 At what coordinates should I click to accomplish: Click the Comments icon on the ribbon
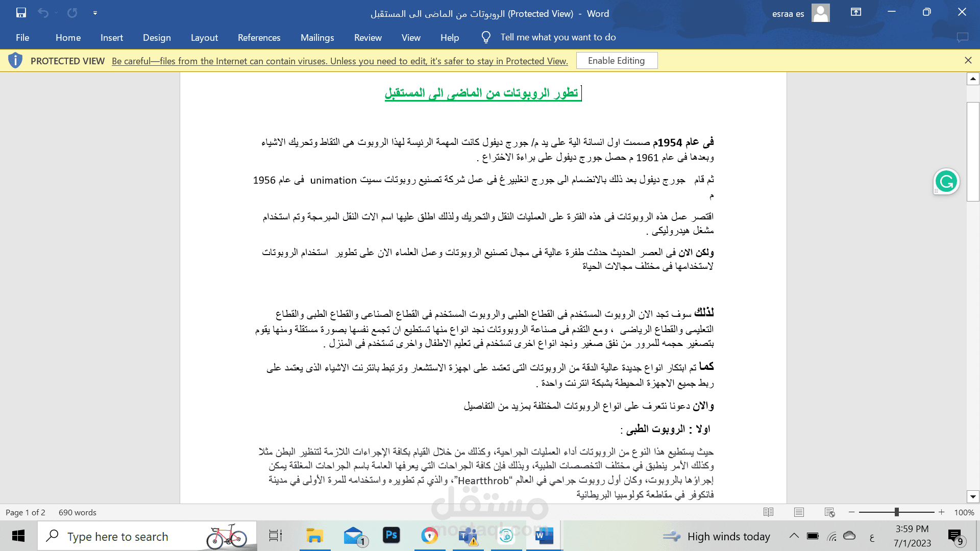click(962, 37)
